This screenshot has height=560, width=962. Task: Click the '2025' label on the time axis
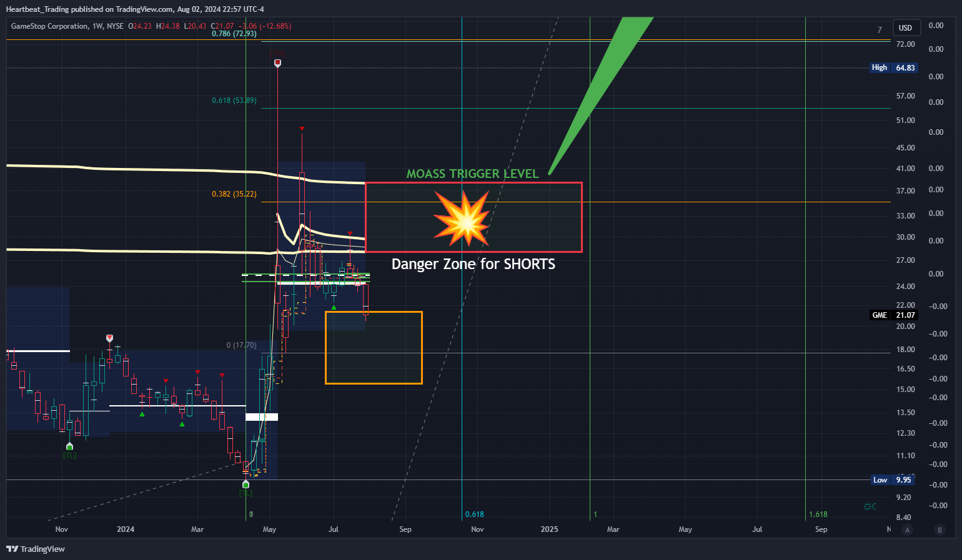tap(550, 529)
